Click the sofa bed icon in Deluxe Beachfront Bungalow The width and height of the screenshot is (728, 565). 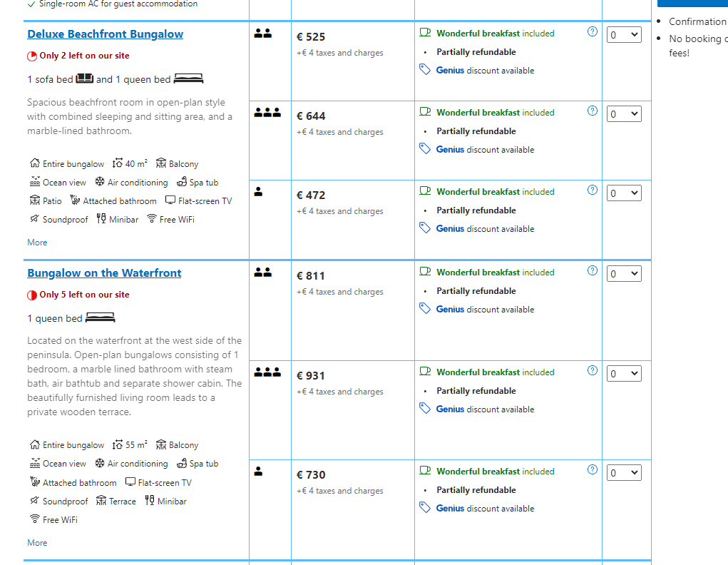(85, 78)
